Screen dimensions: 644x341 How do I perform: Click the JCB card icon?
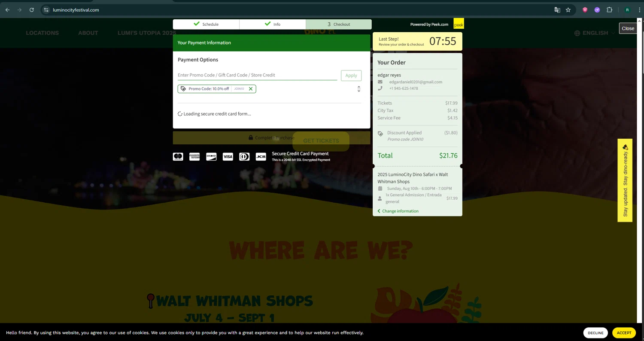click(x=261, y=157)
